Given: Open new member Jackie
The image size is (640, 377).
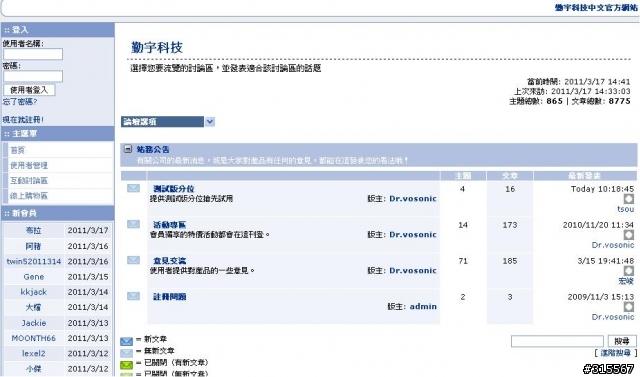Looking at the screenshot, I should pyautogui.click(x=33, y=323).
